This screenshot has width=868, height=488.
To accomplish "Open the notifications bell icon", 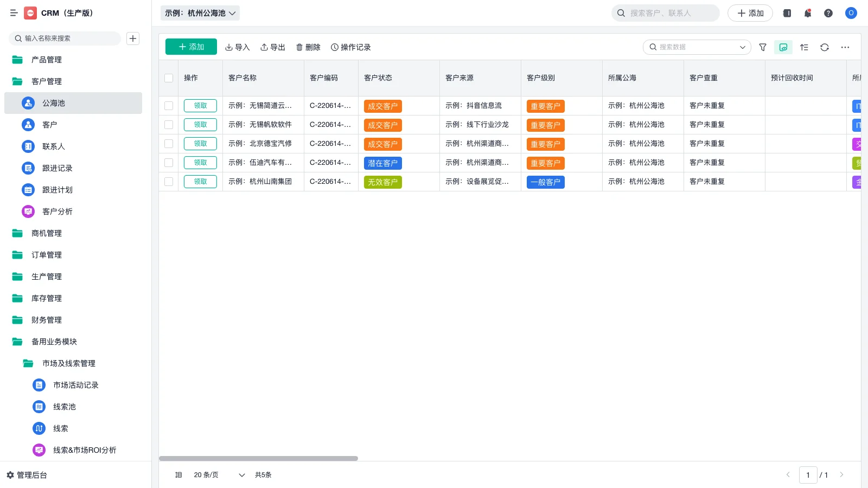I will pos(807,13).
